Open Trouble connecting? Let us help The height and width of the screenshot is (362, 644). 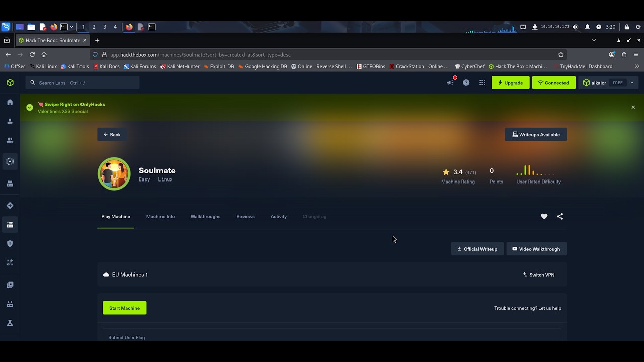528,308
